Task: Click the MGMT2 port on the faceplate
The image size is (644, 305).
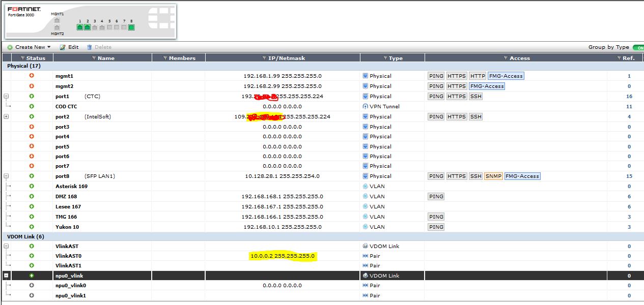Action: [x=57, y=27]
